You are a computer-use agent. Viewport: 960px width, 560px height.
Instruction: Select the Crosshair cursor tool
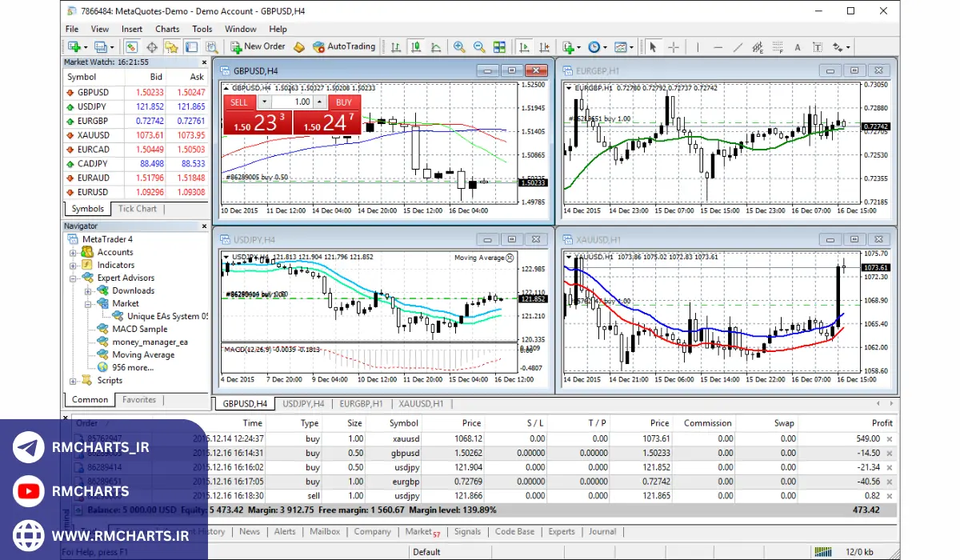(674, 47)
